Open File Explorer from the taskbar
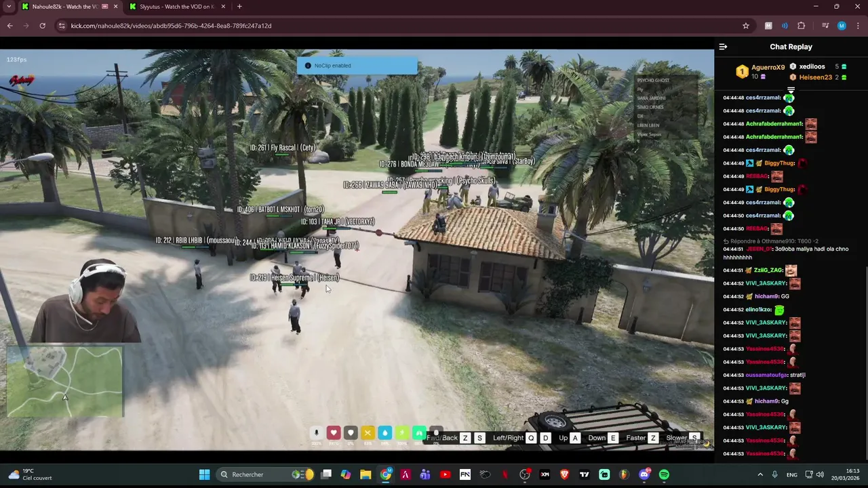This screenshot has width=868, height=488. coord(366,474)
